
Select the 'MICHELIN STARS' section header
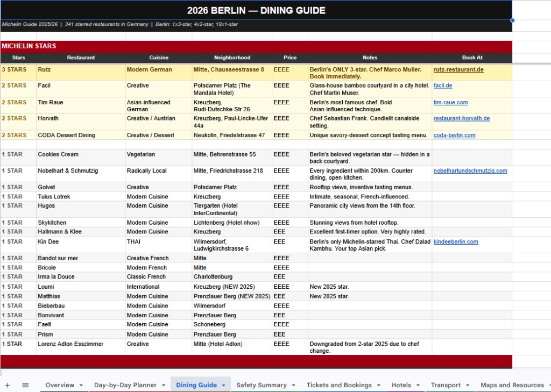(256, 46)
